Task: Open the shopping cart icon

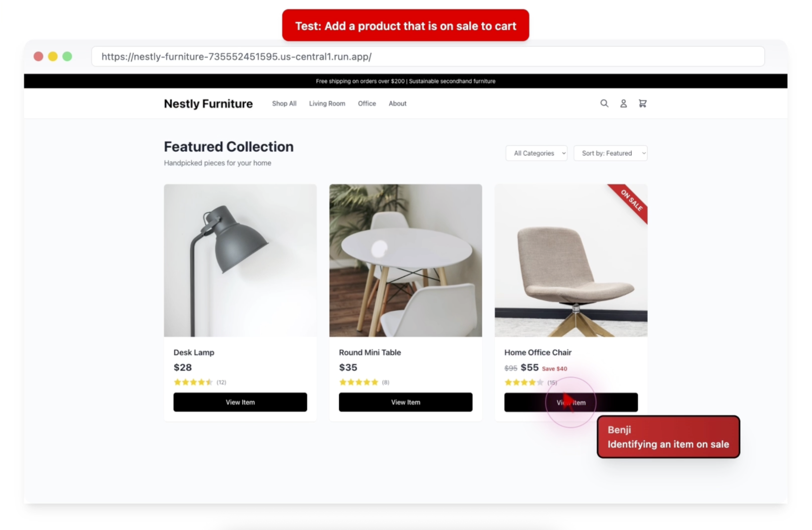Action: (642, 103)
